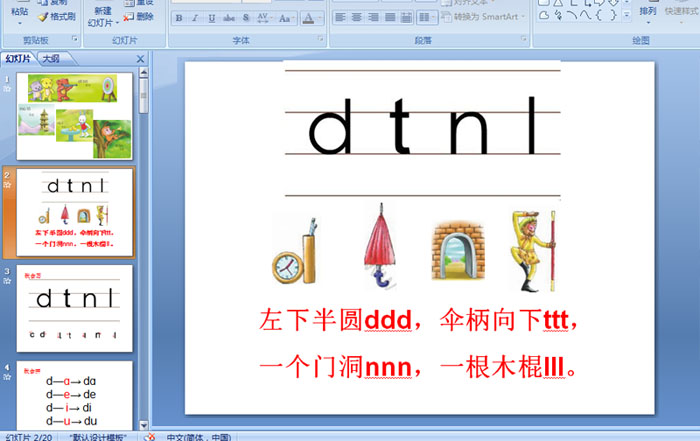This screenshot has width=700, height=441.
Task: Select the cloud shape
Action: click(544, 16)
